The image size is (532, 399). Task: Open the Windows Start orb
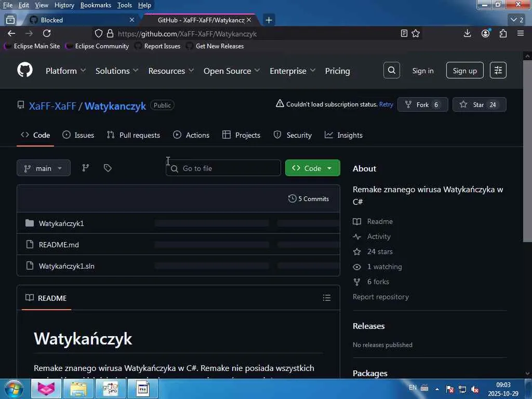point(14,389)
